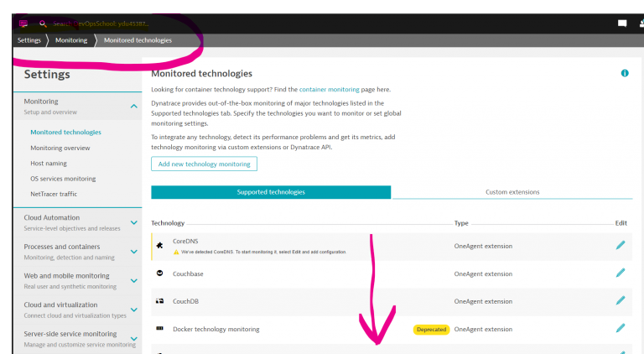Open NetTracer traffic settings

(x=54, y=194)
